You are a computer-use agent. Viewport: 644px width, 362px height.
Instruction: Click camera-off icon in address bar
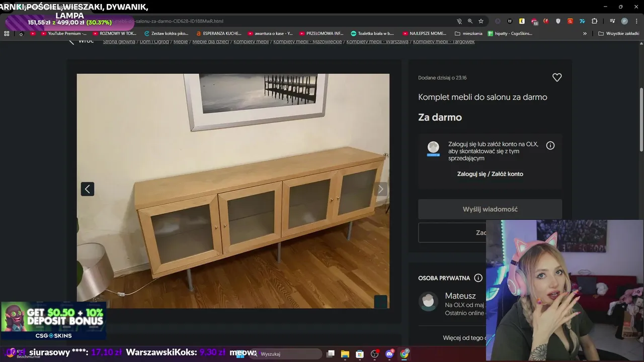(459, 21)
